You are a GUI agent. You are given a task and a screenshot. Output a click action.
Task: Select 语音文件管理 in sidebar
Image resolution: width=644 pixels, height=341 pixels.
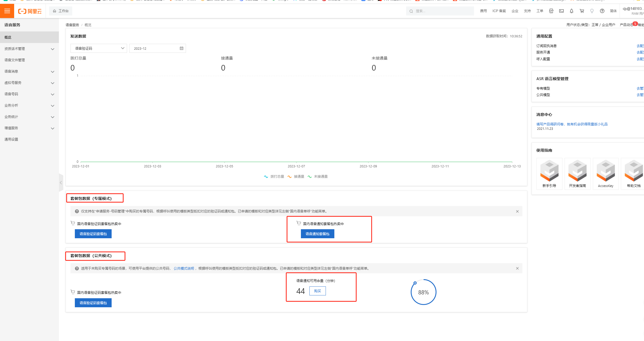tap(15, 60)
